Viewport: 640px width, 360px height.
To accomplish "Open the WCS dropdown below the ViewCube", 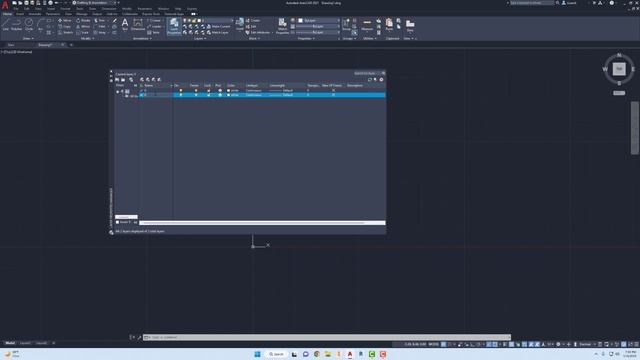I will coord(619,93).
